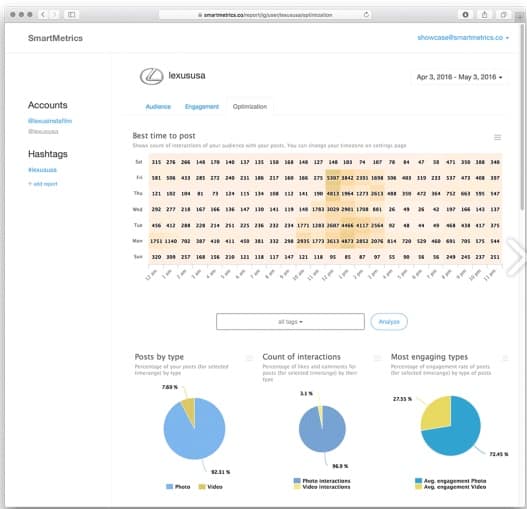
Task: Click the Thursday 12 pm cell 4813
Action: (333, 194)
